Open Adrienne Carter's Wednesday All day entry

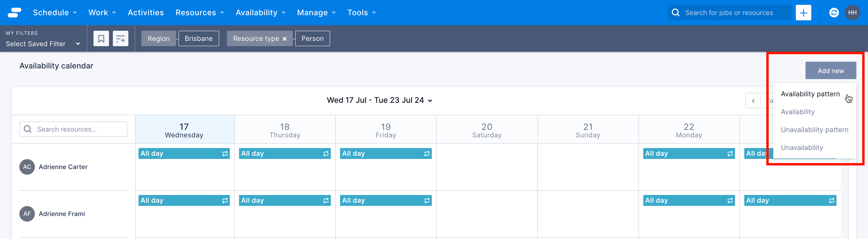tap(184, 154)
